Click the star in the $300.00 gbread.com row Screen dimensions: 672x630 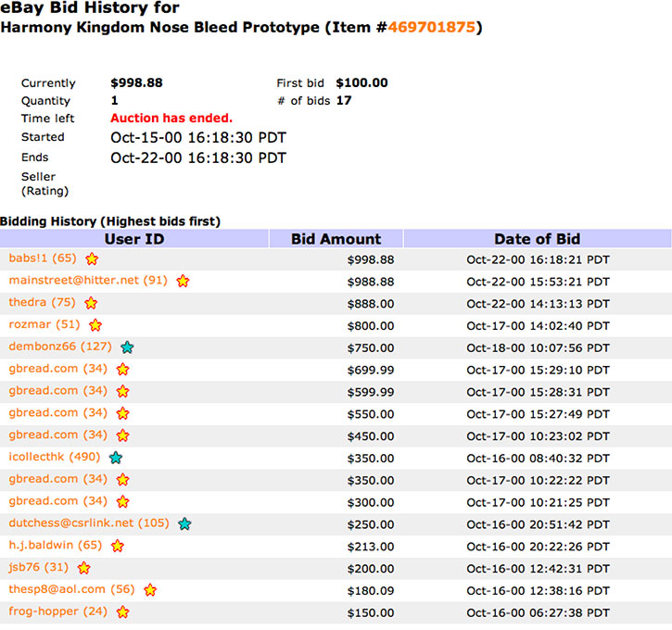[123, 502]
